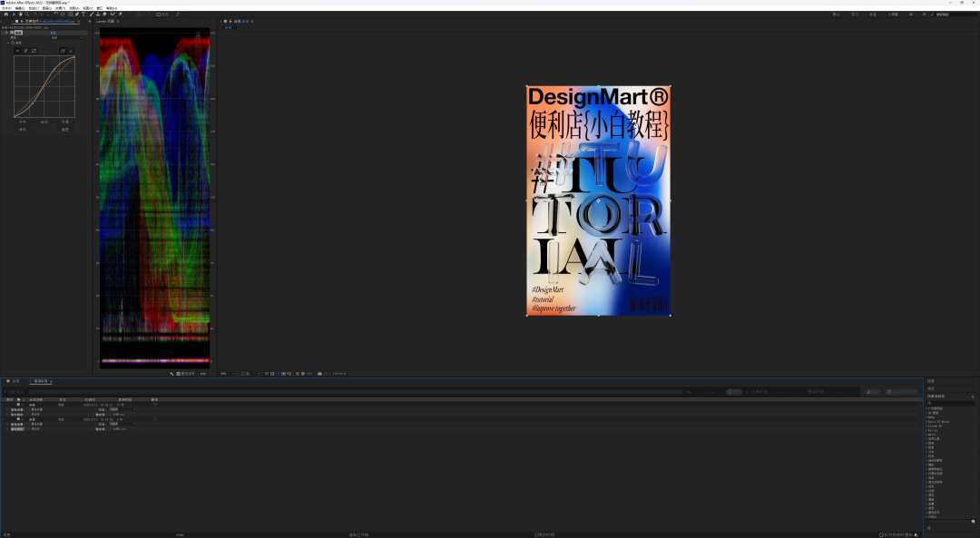Click the pencil draw tool in Curves

(x=72, y=51)
